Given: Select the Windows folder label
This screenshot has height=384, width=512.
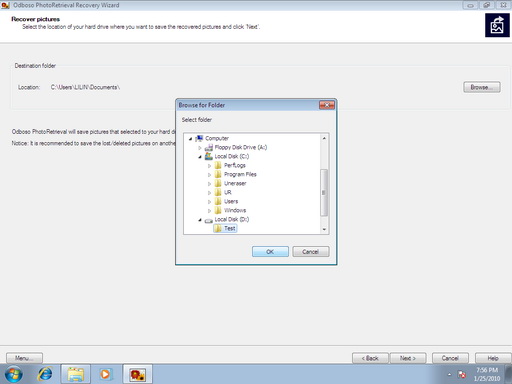Looking at the screenshot, I should tap(235, 210).
